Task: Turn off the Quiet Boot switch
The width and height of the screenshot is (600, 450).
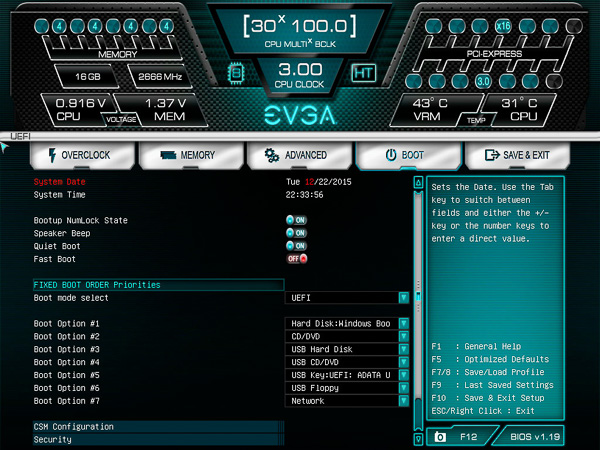Action: pyautogui.click(x=297, y=246)
